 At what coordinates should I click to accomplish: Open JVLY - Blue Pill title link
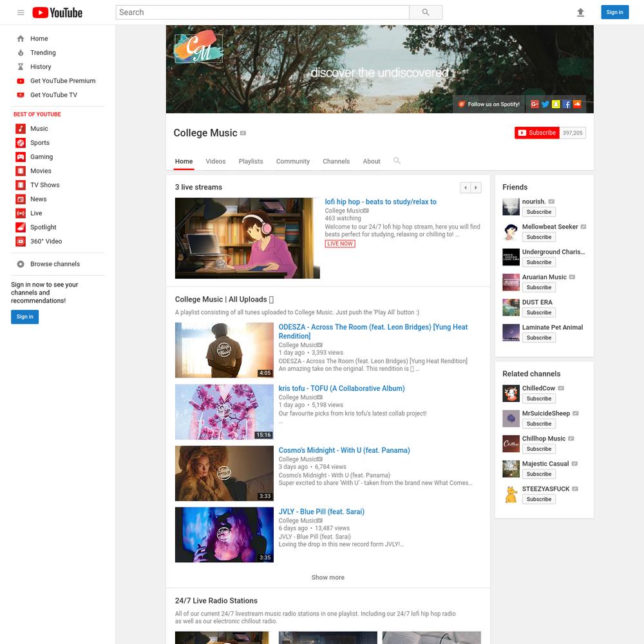[x=321, y=512]
